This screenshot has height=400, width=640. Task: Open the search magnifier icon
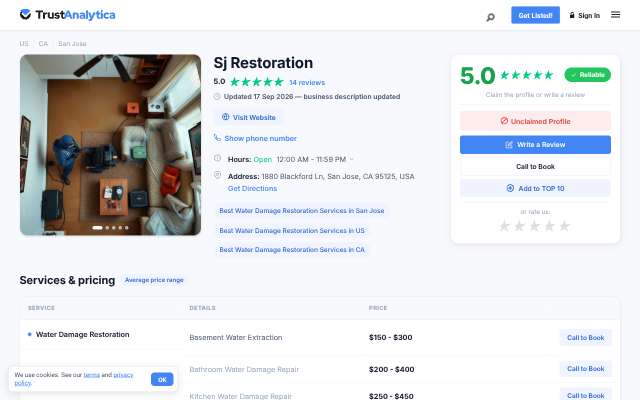coord(491,17)
